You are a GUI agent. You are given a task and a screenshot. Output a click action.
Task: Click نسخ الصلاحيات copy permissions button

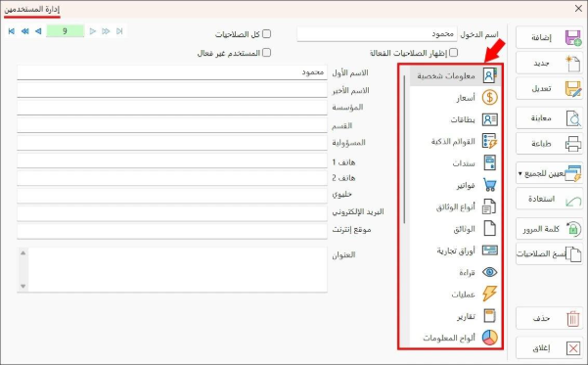pyautogui.click(x=549, y=253)
